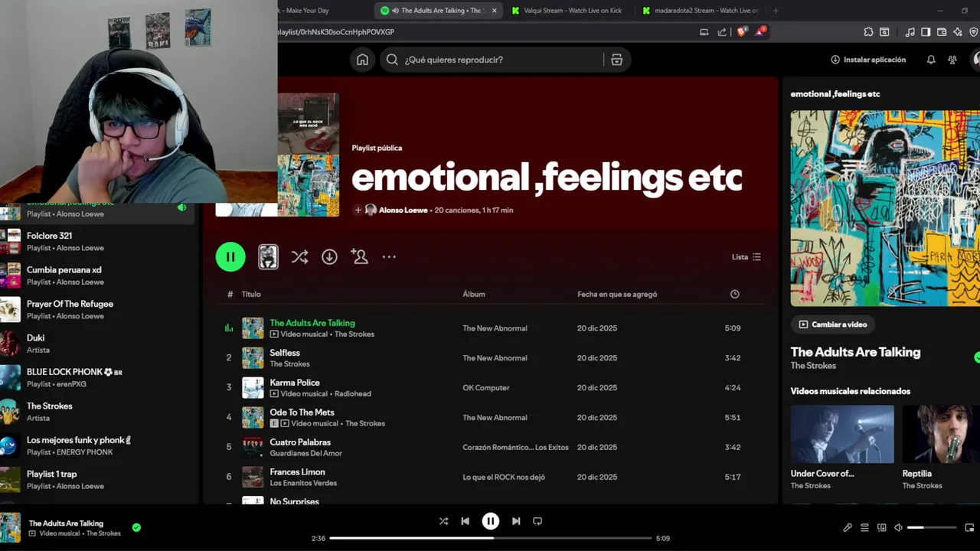Viewport: 980px width, 551px height.
Task: Sort by the duration clock column
Action: coord(735,294)
